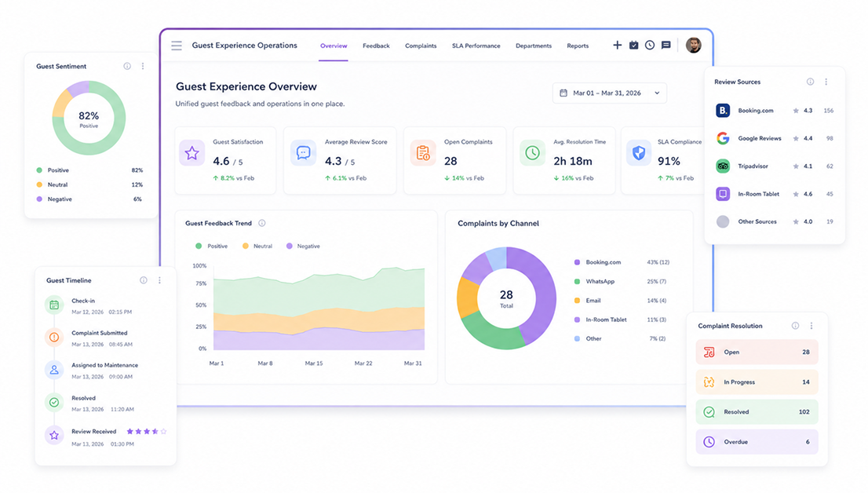
Task: Select the Positive 82% sentiment legend row
Action: click(x=89, y=170)
